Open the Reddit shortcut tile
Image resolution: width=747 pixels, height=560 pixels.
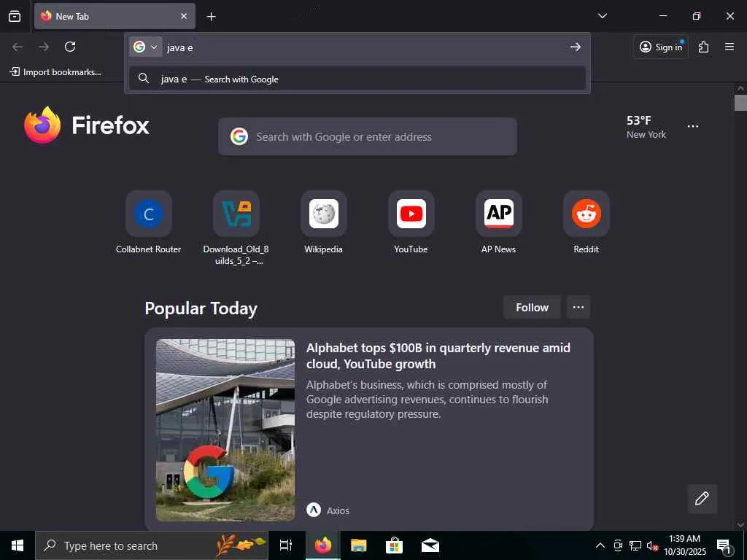click(586, 222)
